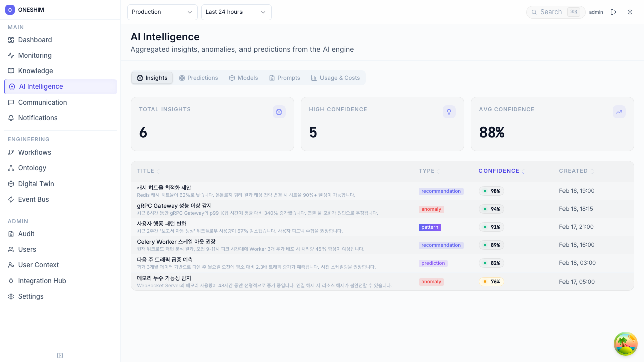Select the AI Intelligence sidebar icon
The width and height of the screenshot is (644, 362).
[x=11, y=86]
